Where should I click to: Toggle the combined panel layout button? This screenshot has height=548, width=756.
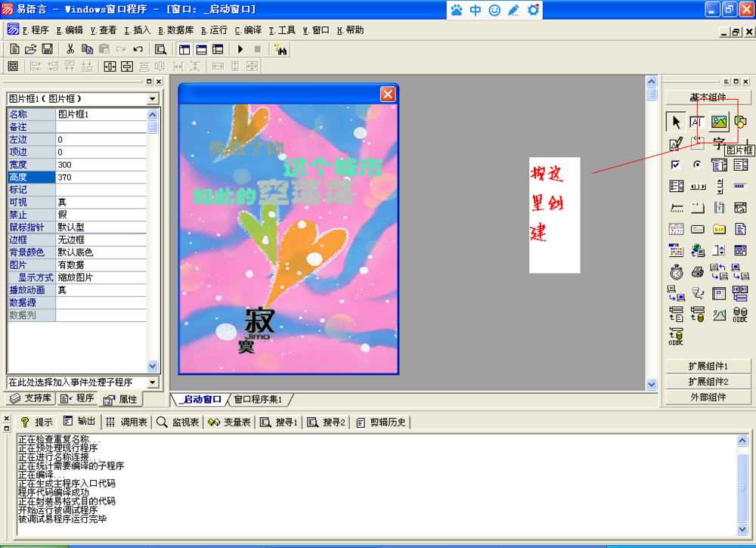click(218, 49)
